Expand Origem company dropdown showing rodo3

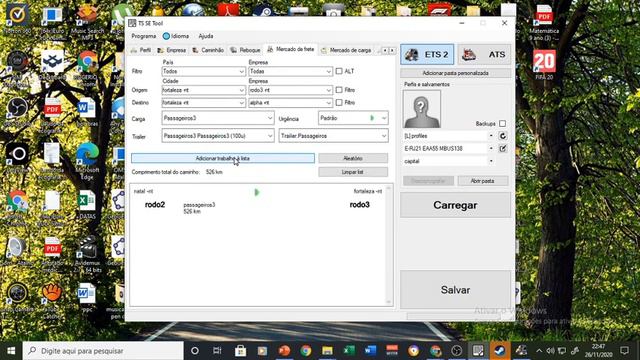[x=329, y=90]
